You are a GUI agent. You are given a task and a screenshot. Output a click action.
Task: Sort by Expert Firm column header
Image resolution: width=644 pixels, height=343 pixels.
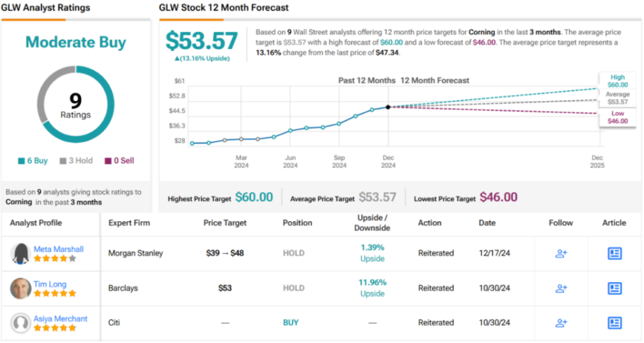[129, 223]
